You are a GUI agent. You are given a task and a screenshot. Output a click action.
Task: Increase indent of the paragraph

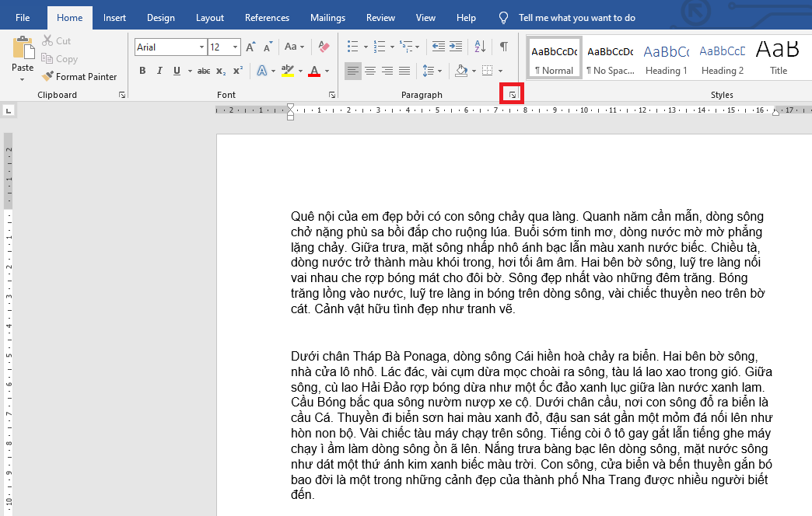(x=456, y=47)
